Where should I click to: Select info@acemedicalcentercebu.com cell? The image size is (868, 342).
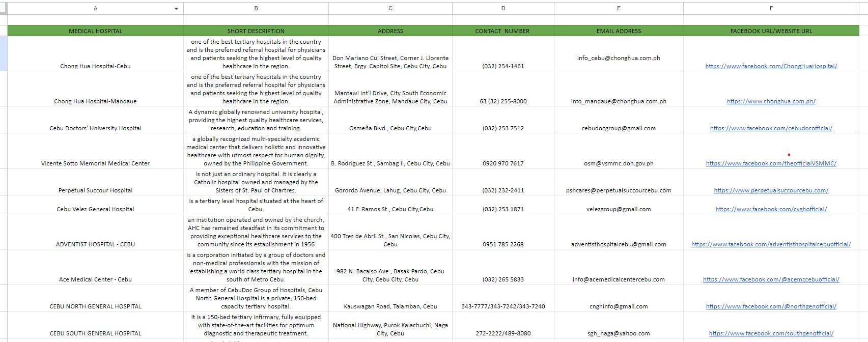[619, 267]
